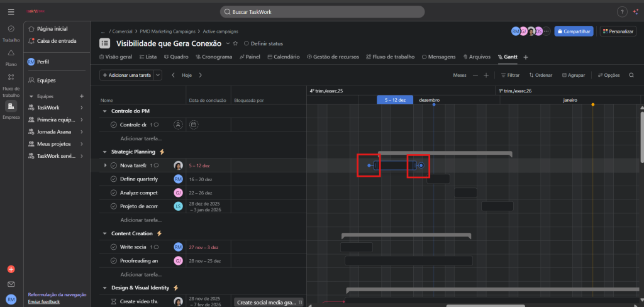Star the Visibilidade que Gera Conexão project
This screenshot has height=307, width=644.
tap(235, 43)
